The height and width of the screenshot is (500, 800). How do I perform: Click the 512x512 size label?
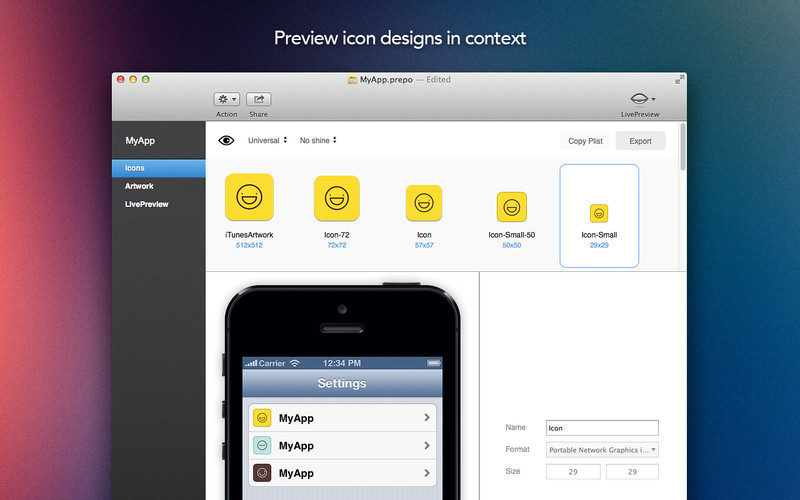(x=249, y=245)
